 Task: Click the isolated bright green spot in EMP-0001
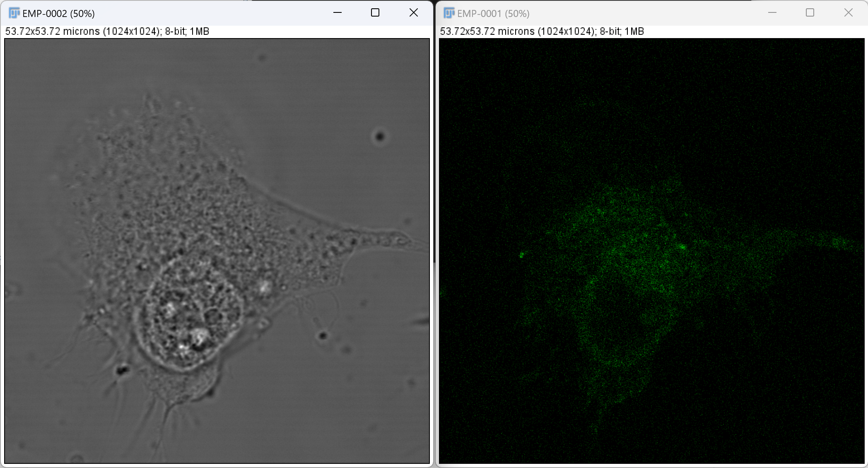point(522,255)
